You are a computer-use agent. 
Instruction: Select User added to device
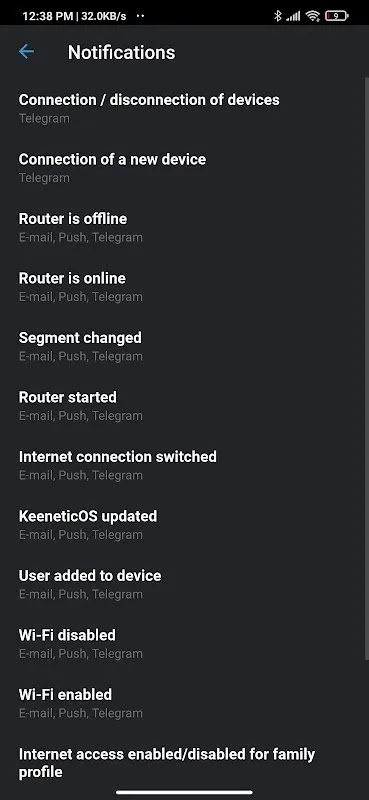[x=184, y=584]
